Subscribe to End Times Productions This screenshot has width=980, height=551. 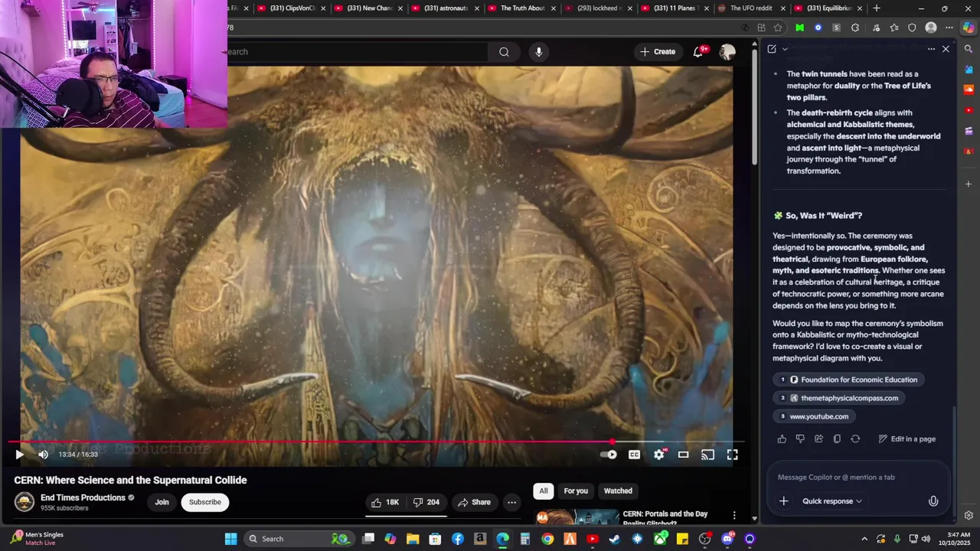(x=205, y=502)
